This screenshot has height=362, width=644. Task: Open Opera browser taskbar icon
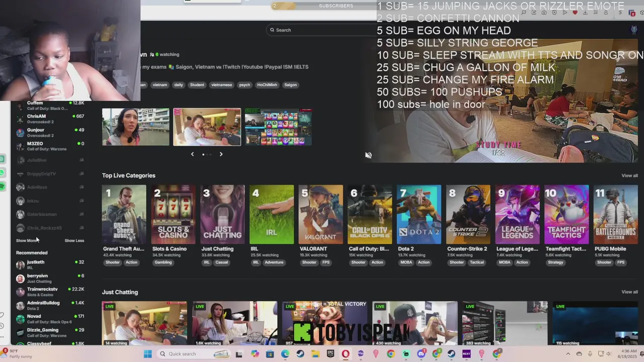[346, 354]
